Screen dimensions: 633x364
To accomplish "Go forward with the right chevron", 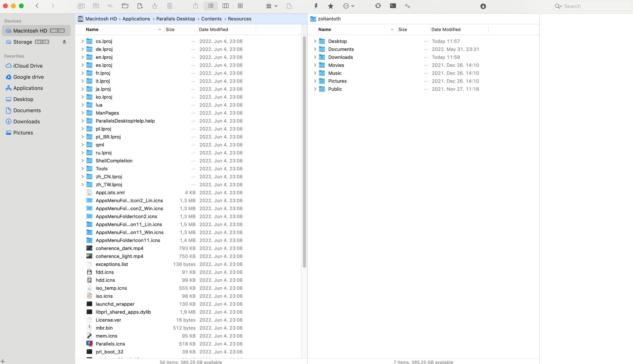I will [53, 6].
